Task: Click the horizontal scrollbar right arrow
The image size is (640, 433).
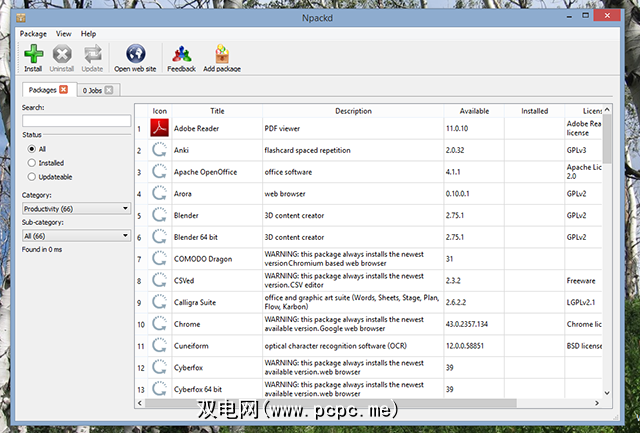Action: coord(597,403)
